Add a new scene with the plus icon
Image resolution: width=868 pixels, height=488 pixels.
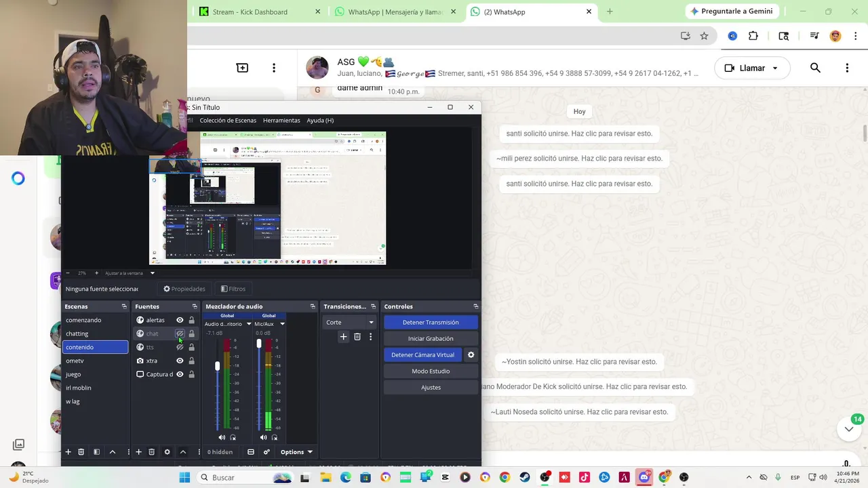68,452
